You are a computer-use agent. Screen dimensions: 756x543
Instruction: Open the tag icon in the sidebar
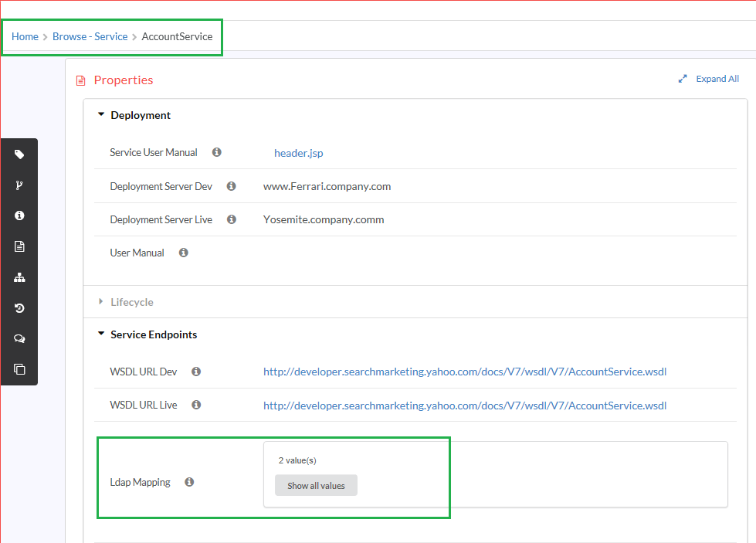pyautogui.click(x=19, y=154)
